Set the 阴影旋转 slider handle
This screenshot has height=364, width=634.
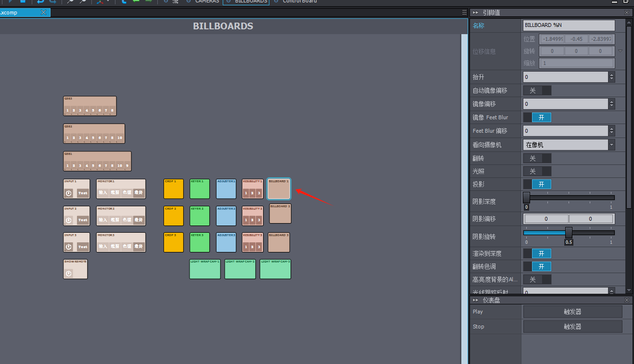pos(569,232)
